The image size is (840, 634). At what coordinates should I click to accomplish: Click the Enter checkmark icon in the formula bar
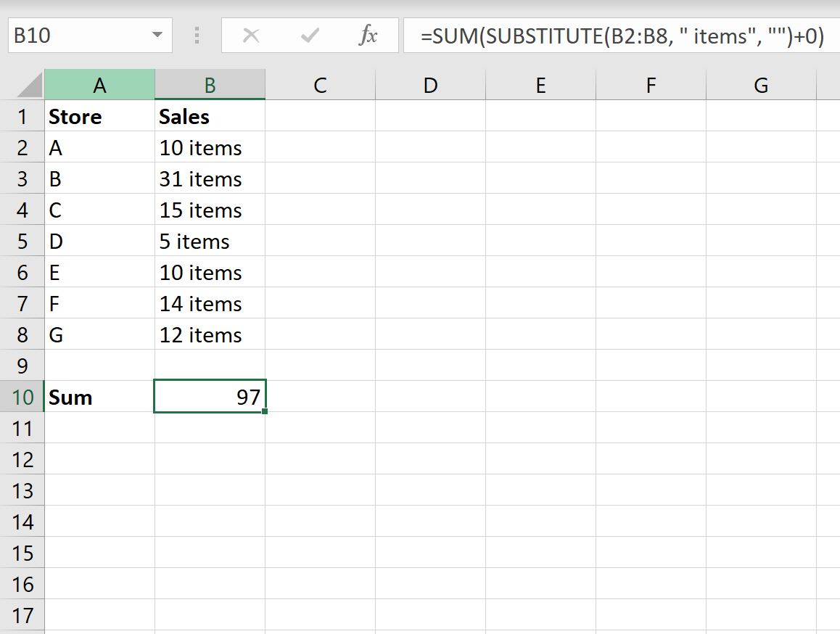pyautogui.click(x=310, y=36)
